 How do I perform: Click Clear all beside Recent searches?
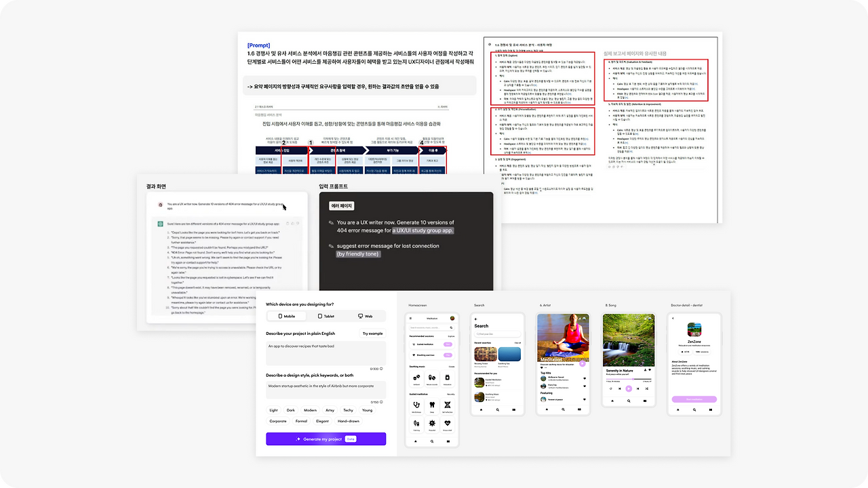click(x=517, y=343)
